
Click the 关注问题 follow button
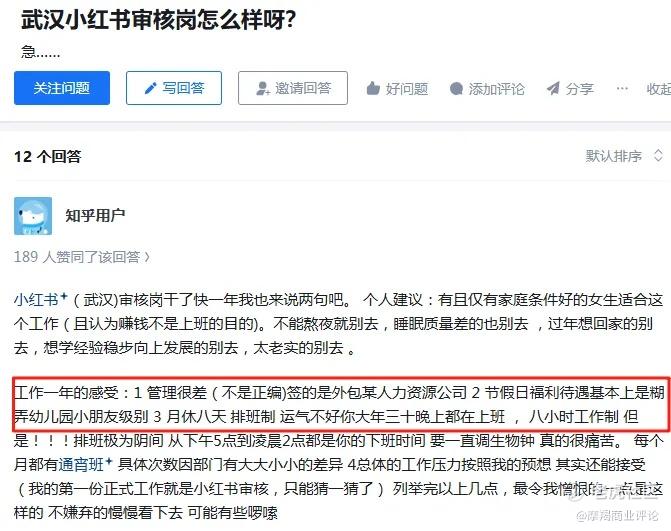(x=62, y=88)
